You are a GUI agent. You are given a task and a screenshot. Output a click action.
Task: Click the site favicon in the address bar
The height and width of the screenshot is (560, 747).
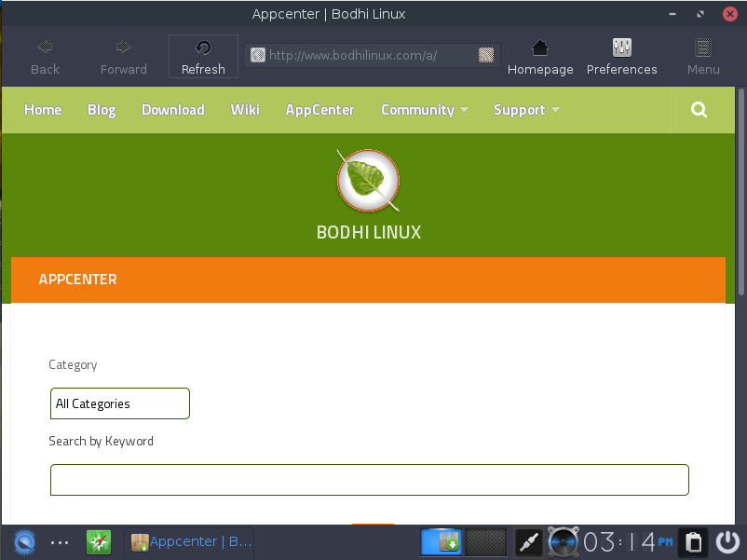[258, 55]
